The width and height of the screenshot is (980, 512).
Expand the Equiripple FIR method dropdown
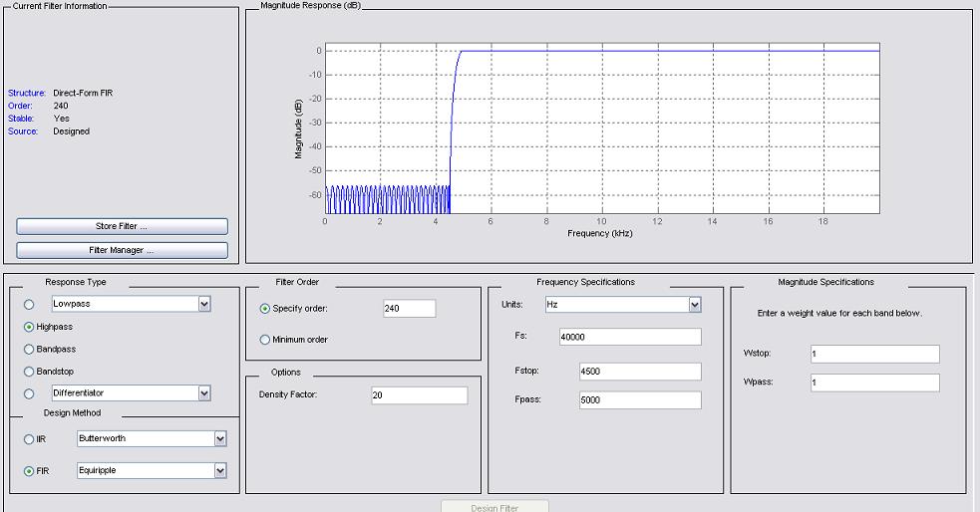click(x=220, y=471)
